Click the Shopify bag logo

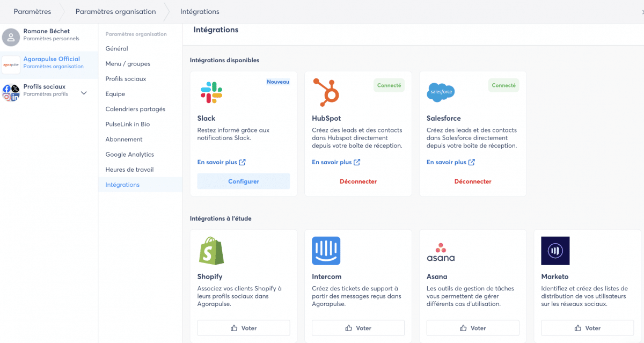[x=211, y=251]
